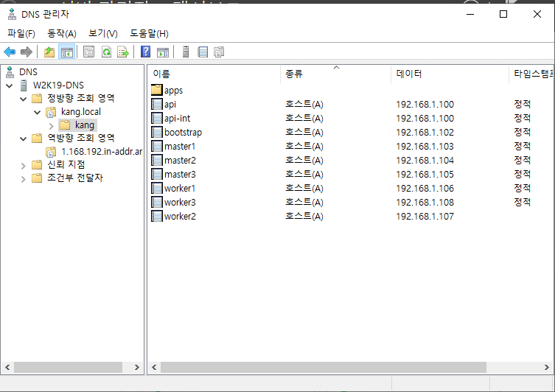The height and width of the screenshot is (392, 555).
Task: Open the 도움말(H) menu
Action: tap(149, 34)
